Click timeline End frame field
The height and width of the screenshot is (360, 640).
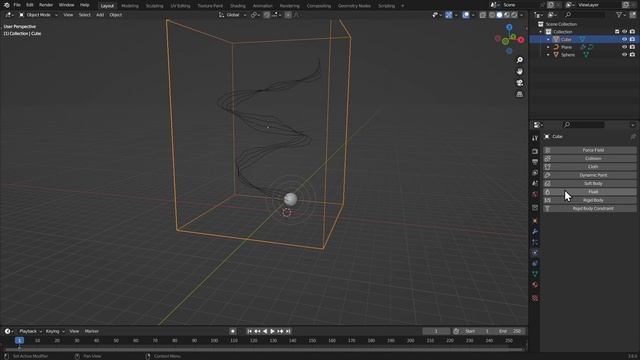(511, 331)
